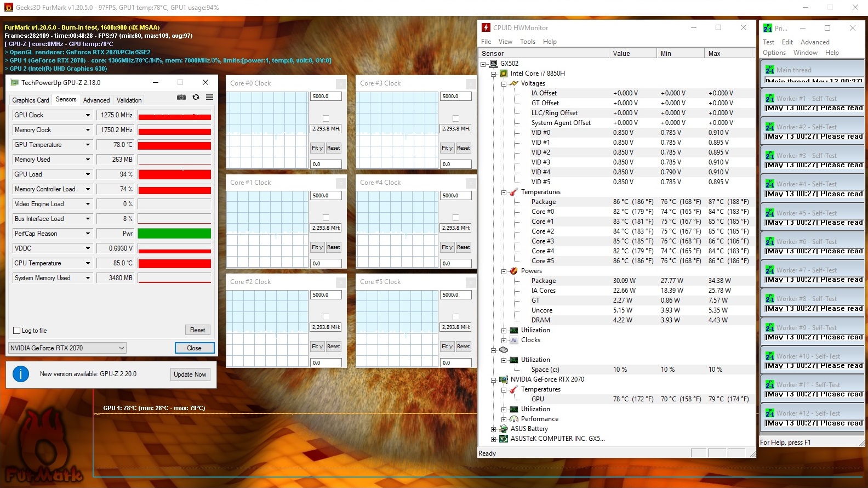Click the NVIDIA GeForce RTX 2070 card icon
Screen dimensions: 868x488
tap(504, 379)
